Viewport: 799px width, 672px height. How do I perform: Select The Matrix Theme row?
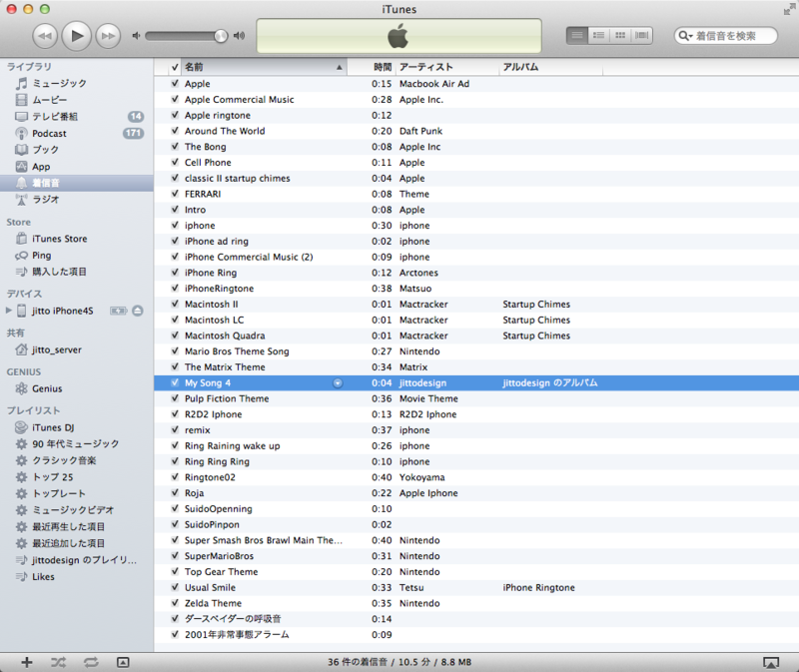(x=476, y=366)
